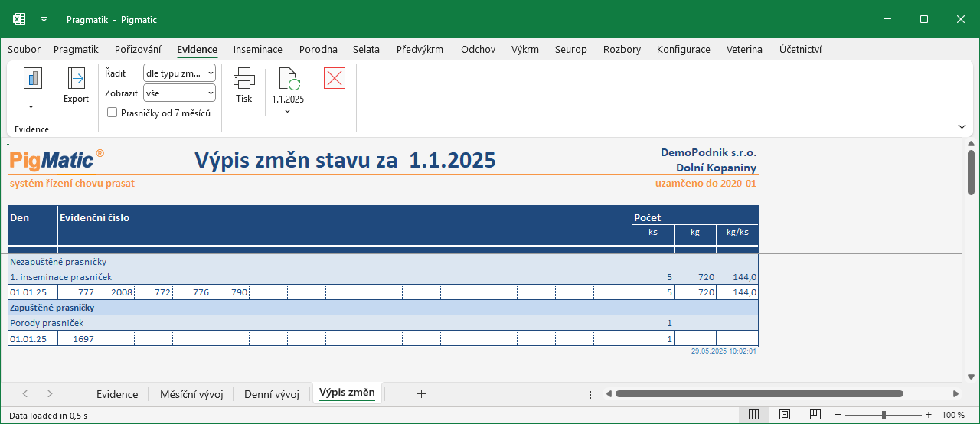The height and width of the screenshot is (424, 980).
Task: Click the zoom slider handle
Action: pyautogui.click(x=884, y=415)
